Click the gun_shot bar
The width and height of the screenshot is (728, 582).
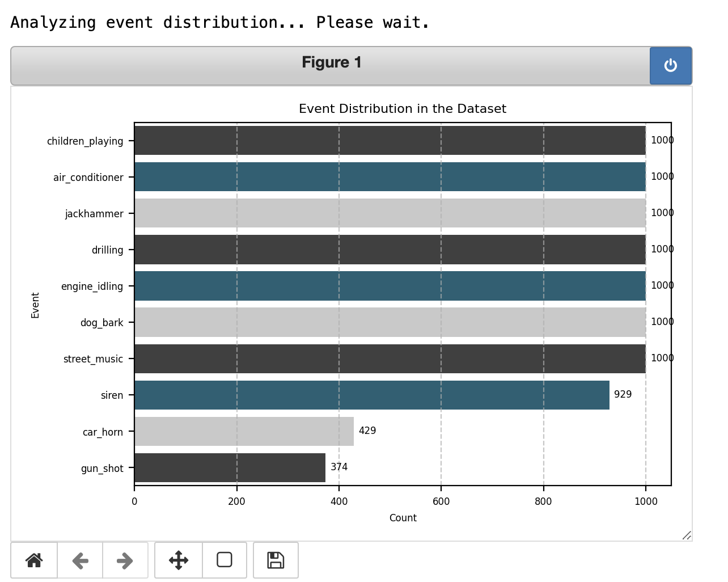tap(230, 467)
